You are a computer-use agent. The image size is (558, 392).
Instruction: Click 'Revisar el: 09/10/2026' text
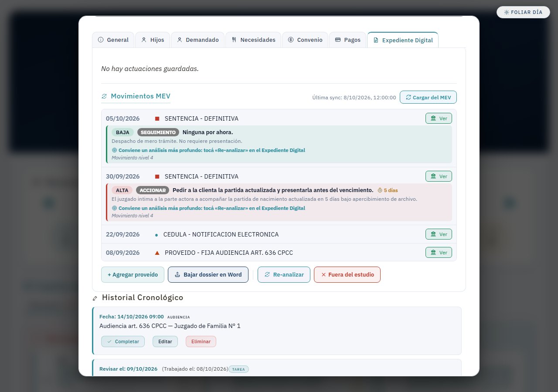tap(128, 369)
